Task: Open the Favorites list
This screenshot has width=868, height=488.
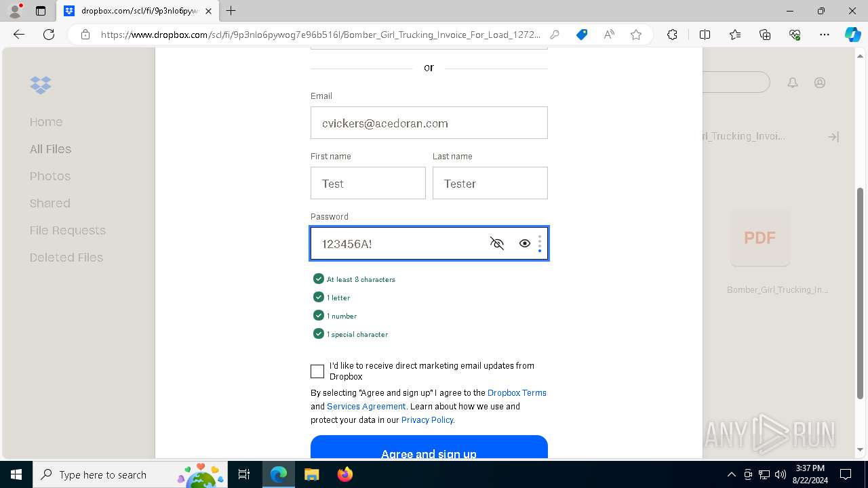Action: (735, 35)
